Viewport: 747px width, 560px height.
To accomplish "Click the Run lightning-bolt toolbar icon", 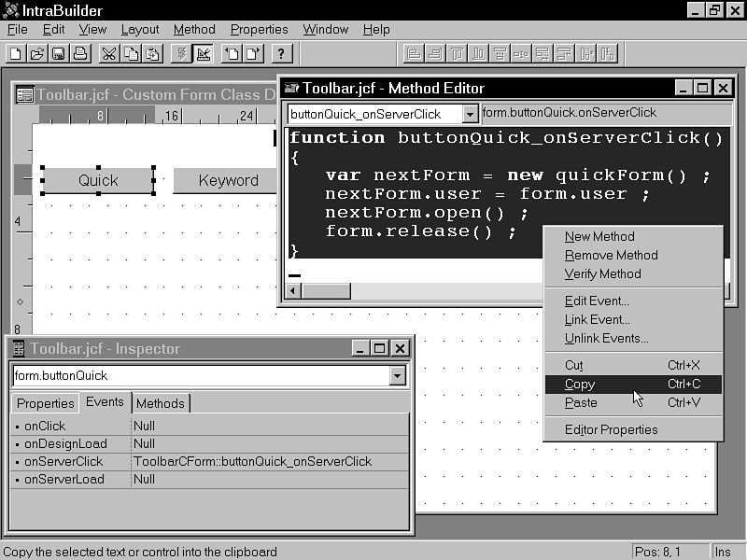I will 181,54.
